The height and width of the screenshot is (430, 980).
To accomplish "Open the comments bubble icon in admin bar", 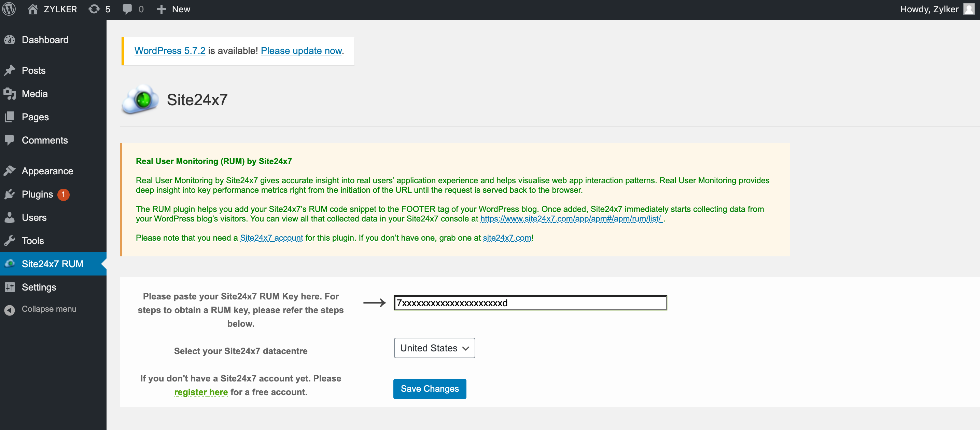I will (127, 9).
